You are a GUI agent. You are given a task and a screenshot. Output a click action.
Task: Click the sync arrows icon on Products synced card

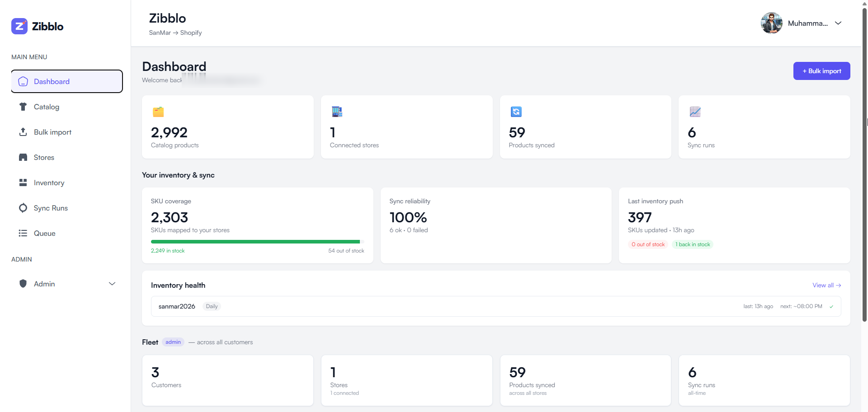[x=516, y=112]
